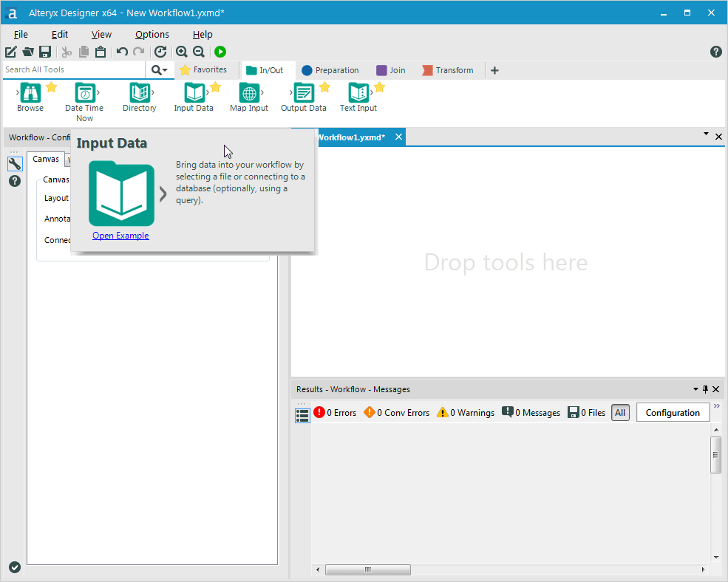Screen dimensions: 728x582
Task: Click the results vertical scrollbar thumb
Action: 716,455
